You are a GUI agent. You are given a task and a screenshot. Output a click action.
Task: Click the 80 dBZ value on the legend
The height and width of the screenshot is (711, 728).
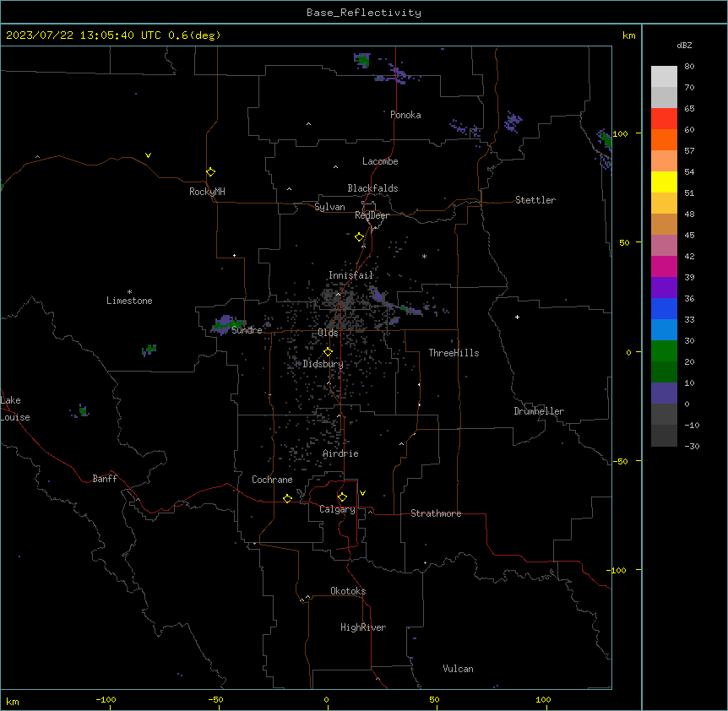click(x=689, y=67)
